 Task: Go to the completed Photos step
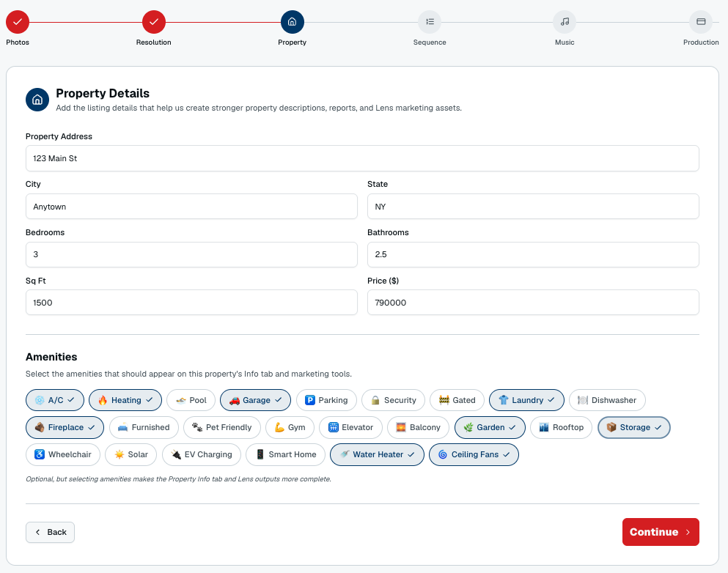[18, 22]
